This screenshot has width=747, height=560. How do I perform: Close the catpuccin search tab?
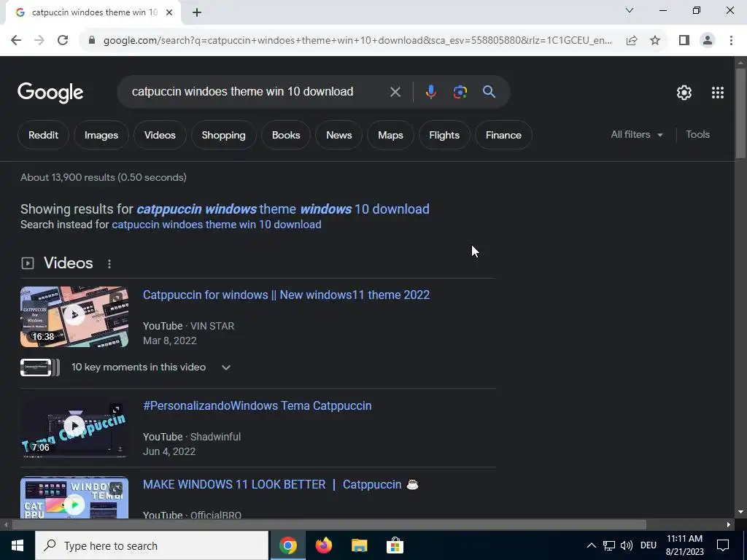pyautogui.click(x=169, y=12)
